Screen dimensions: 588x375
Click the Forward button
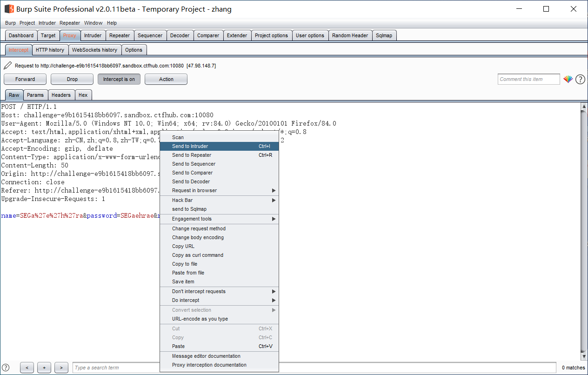[25, 79]
